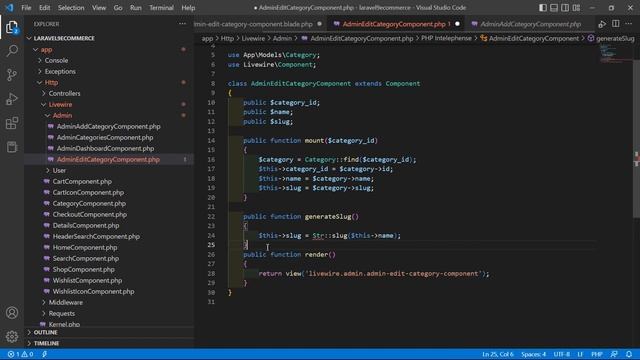This screenshot has height=360, width=640.
Task: Open AdminDashboardComponent.php file
Action: click(105, 149)
